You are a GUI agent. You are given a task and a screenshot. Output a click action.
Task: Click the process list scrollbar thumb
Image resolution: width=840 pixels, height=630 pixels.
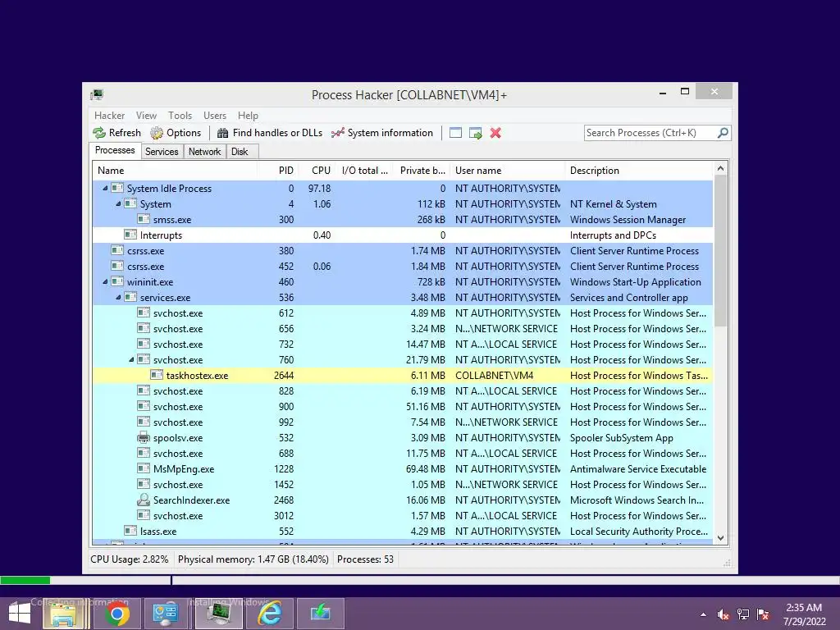(720, 251)
